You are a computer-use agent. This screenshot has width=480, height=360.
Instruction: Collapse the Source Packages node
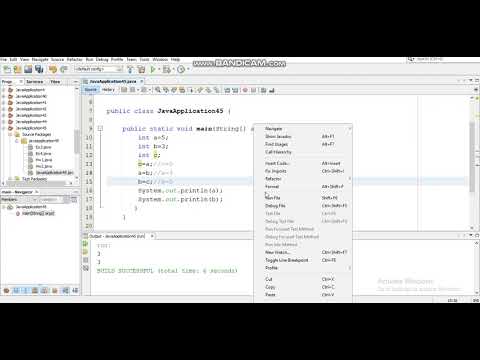10,134
